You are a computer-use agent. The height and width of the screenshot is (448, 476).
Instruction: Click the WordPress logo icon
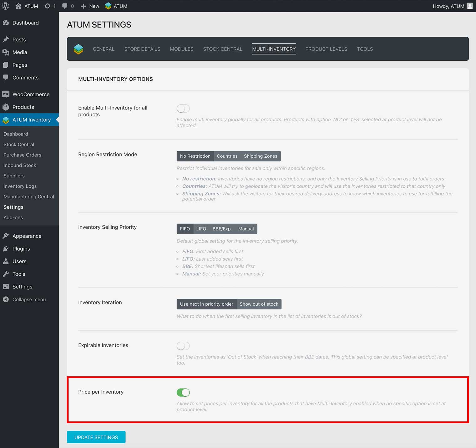[6, 6]
